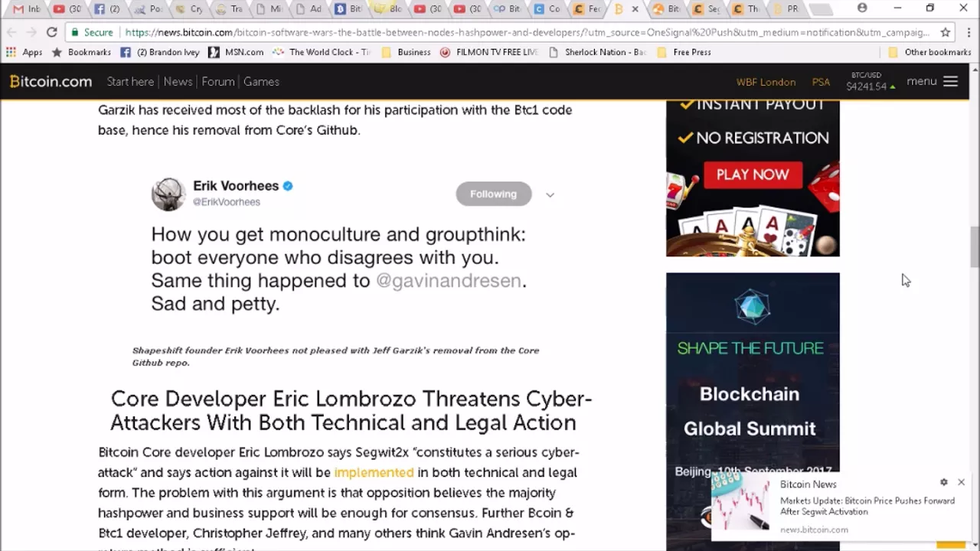Open the Sherlock Nation bookmark
This screenshot has width=980, height=551.
pyautogui.click(x=598, y=52)
